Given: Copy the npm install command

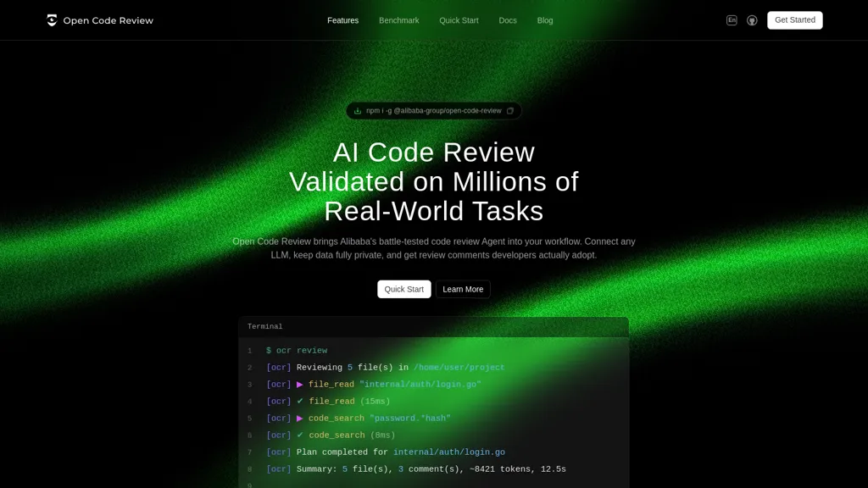Looking at the screenshot, I should [x=509, y=111].
